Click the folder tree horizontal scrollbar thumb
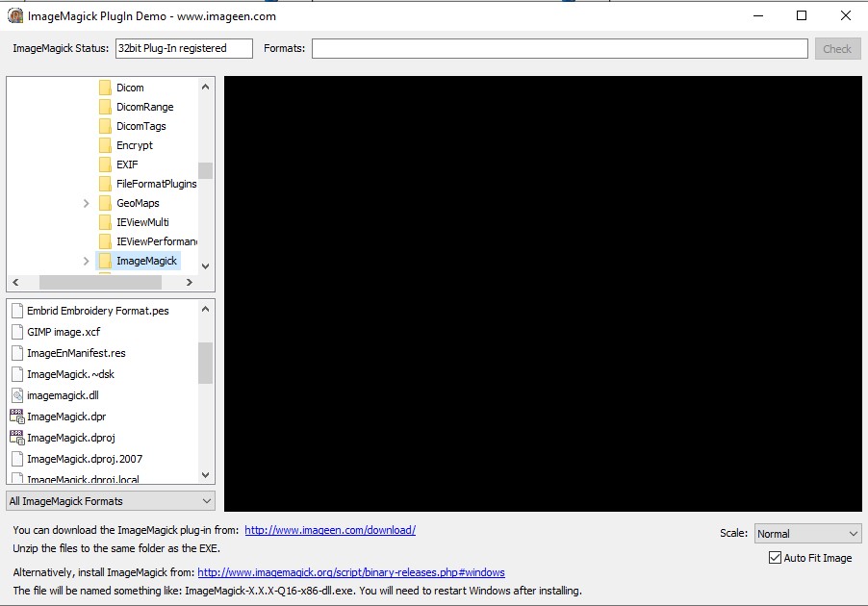 (x=100, y=282)
